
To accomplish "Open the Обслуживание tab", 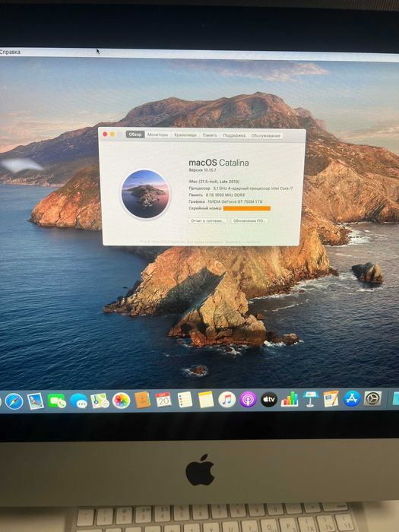I will point(266,136).
